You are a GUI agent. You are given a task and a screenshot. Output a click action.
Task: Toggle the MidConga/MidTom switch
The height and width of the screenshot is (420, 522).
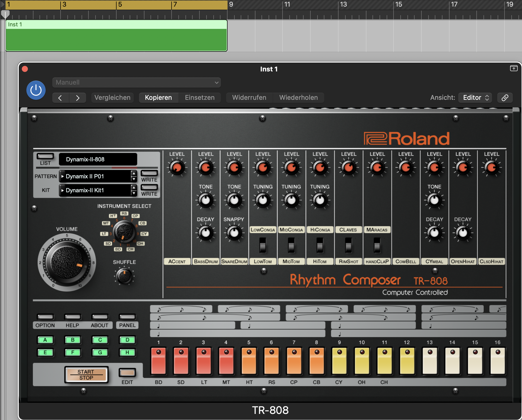pos(291,245)
